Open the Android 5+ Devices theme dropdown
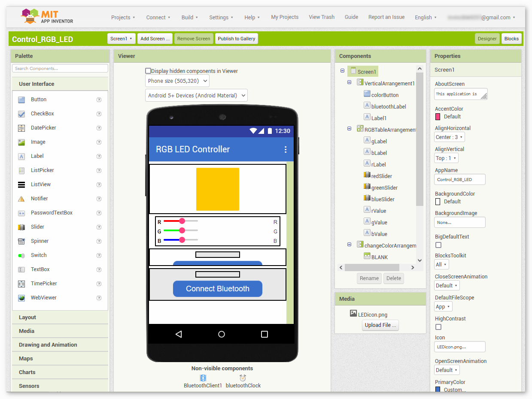The height and width of the screenshot is (399, 532). tap(196, 95)
